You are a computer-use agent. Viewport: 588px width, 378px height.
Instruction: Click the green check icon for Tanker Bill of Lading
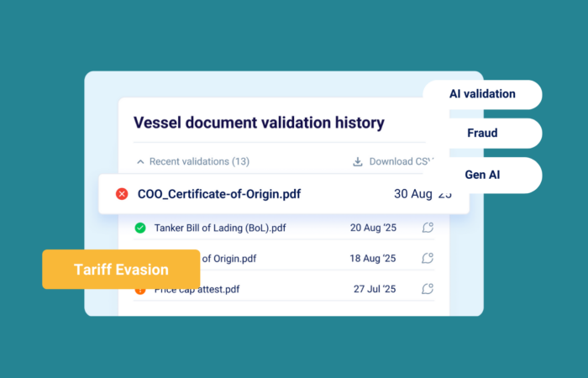tap(140, 228)
